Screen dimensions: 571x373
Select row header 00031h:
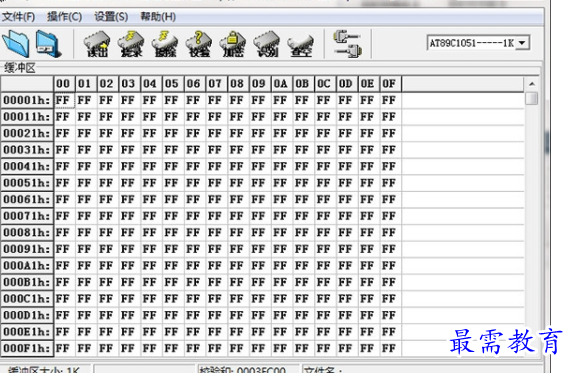coord(27,150)
